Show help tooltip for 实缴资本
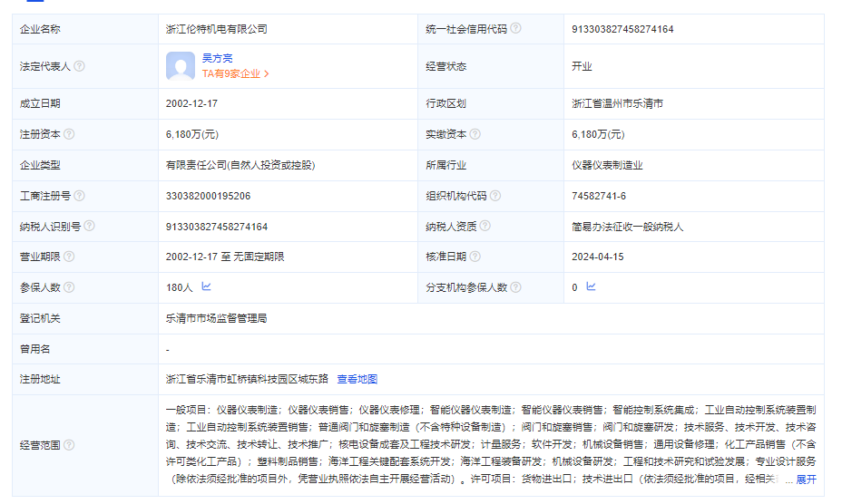 pyautogui.click(x=475, y=134)
